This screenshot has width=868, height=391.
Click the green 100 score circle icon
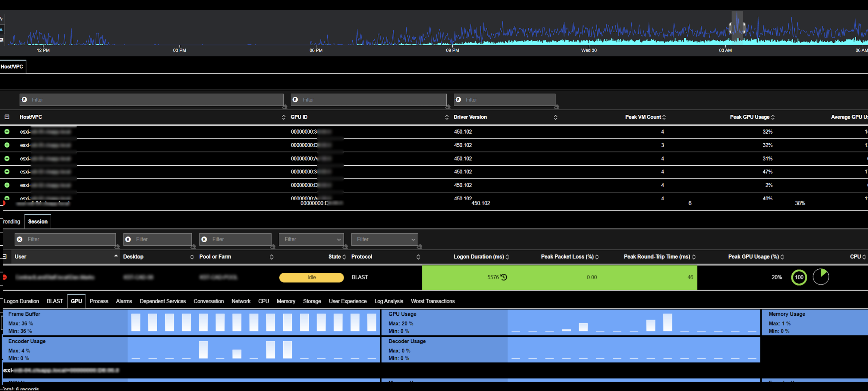click(799, 277)
